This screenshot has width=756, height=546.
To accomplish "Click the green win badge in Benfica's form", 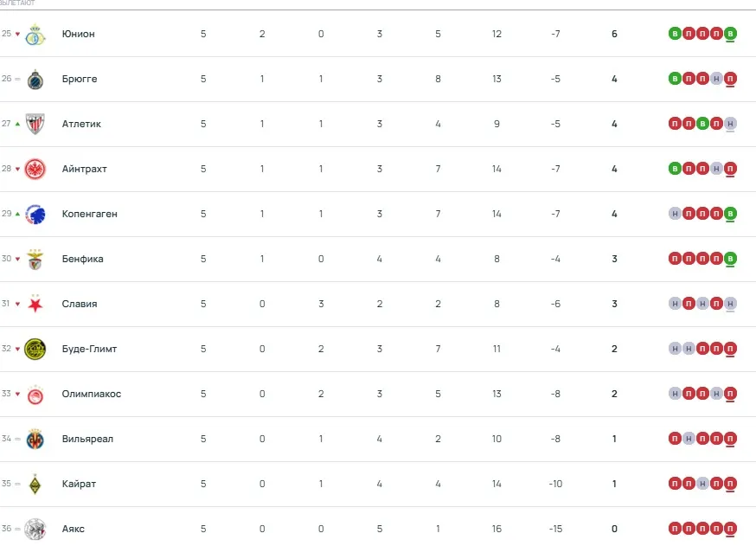I will (730, 259).
